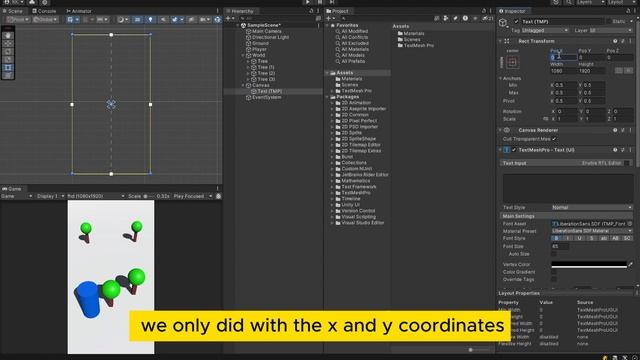
Task: Switch to the Animator tab
Action: [79, 11]
